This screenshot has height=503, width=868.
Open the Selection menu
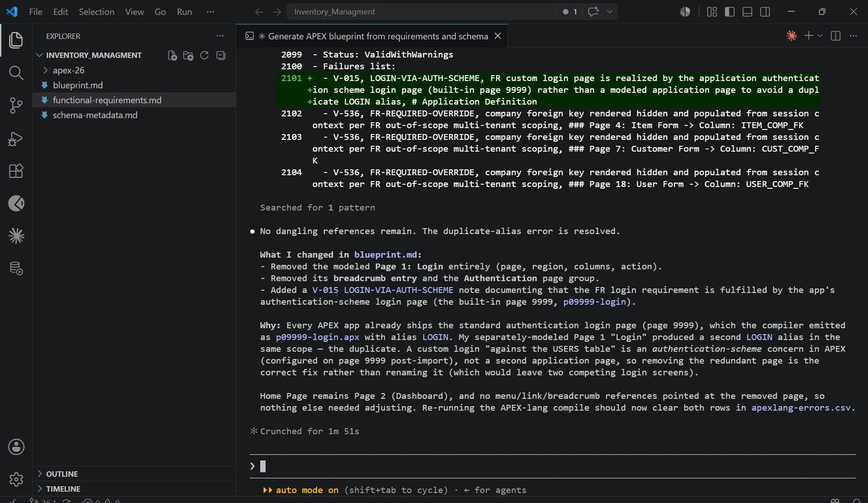click(x=96, y=12)
